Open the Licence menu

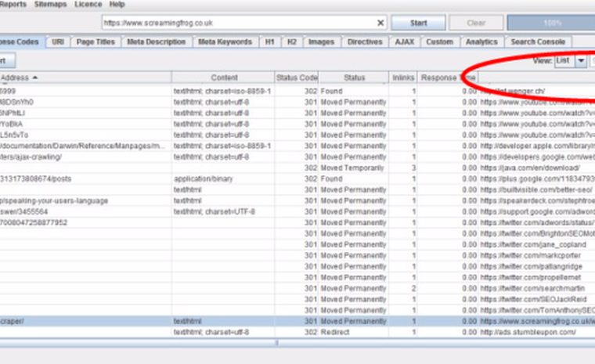[88, 4]
